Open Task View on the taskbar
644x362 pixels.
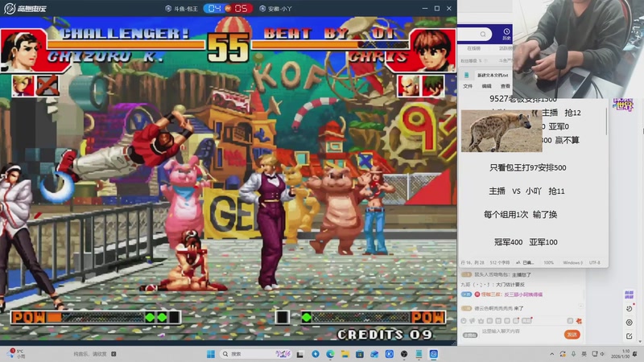pos(300,354)
